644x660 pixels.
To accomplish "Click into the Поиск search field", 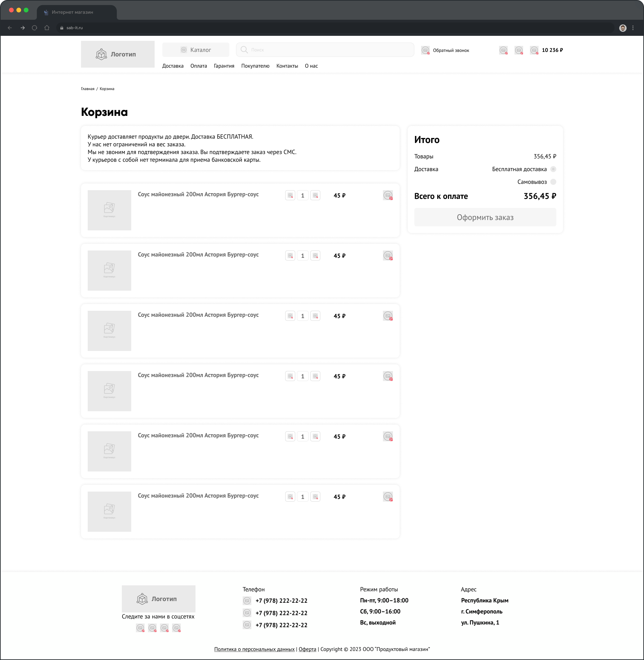I will 325,50.
